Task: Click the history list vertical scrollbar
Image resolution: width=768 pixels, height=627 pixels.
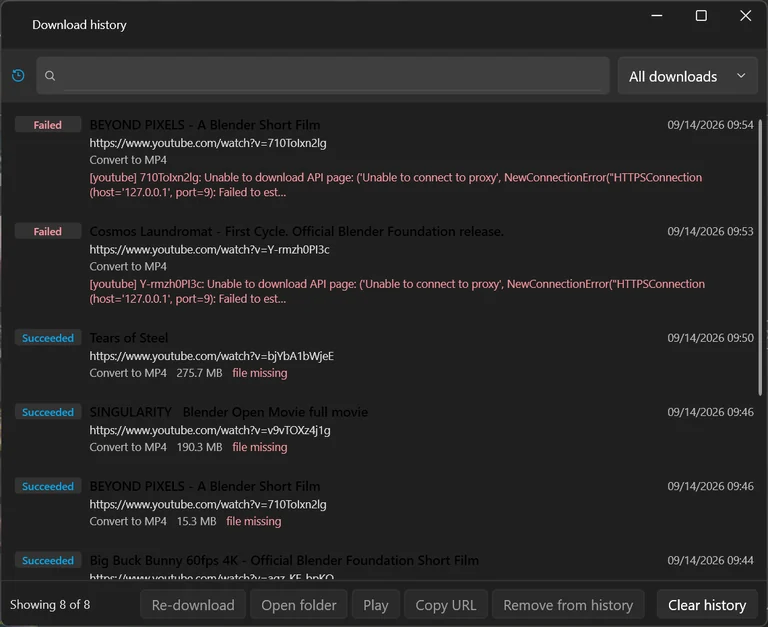Action: [x=760, y=257]
